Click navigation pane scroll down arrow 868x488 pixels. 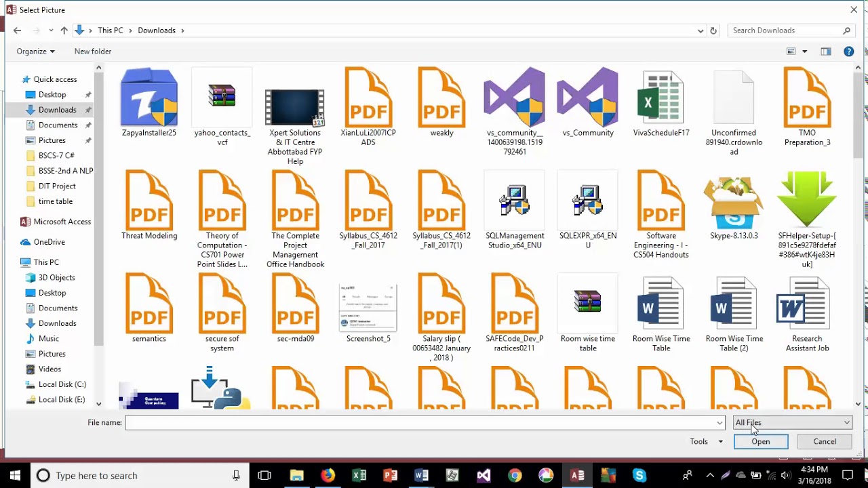pyautogui.click(x=98, y=404)
